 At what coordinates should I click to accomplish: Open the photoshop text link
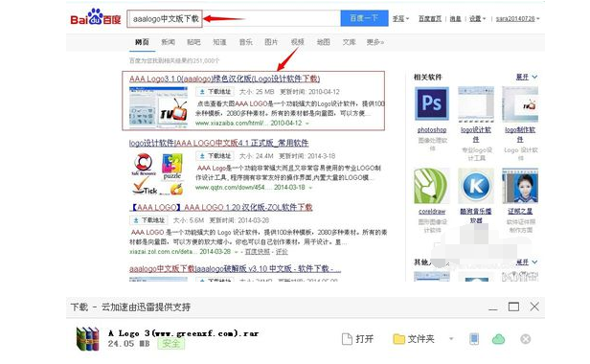pos(432,130)
